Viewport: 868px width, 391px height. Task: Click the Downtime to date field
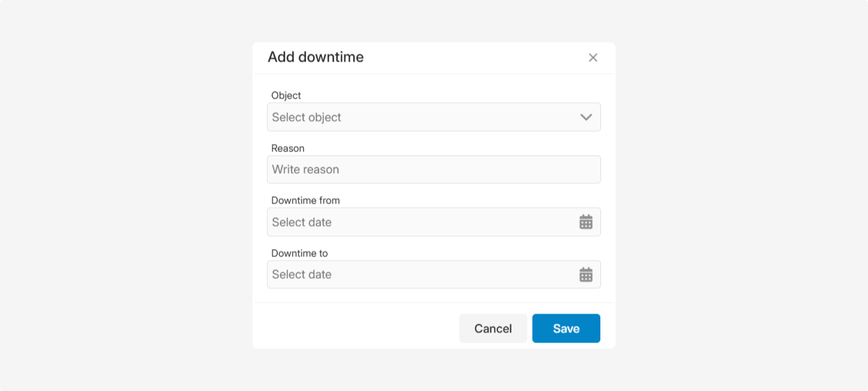tap(420, 274)
